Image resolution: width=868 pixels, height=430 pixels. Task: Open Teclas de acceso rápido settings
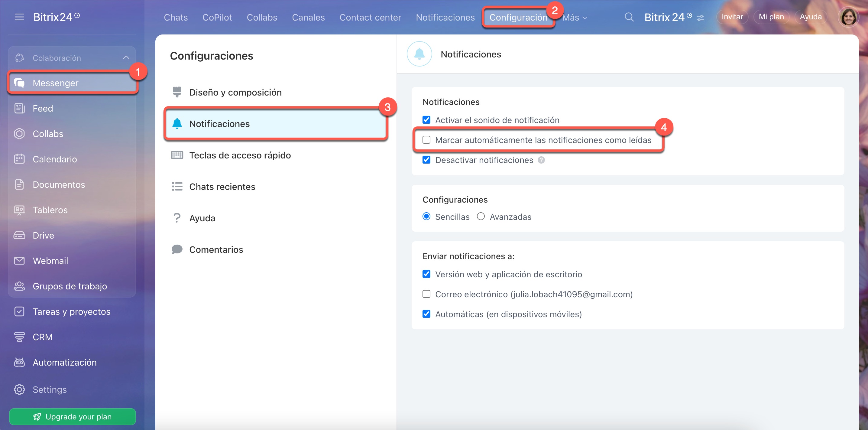[276, 155]
